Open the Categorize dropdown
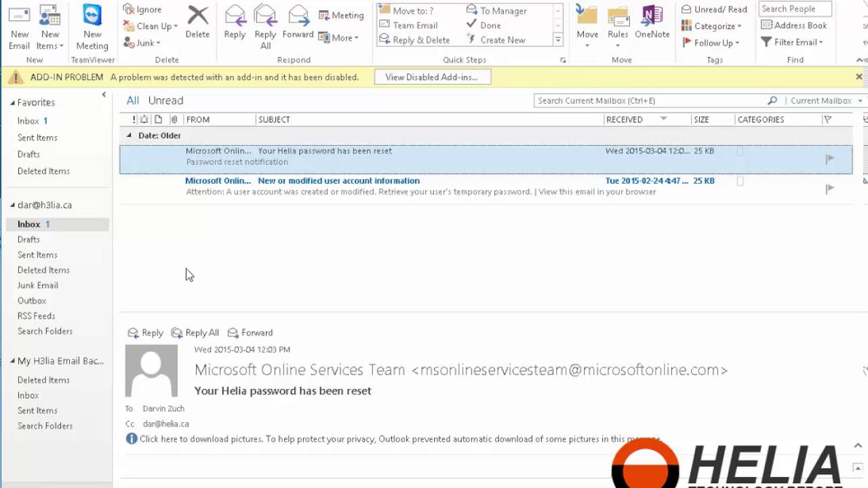 pyautogui.click(x=711, y=26)
